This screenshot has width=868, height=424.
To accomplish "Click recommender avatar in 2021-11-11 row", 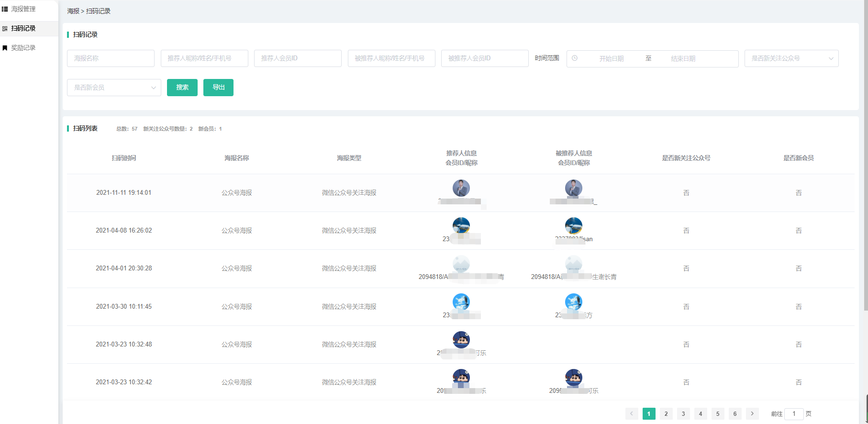I will click(461, 188).
